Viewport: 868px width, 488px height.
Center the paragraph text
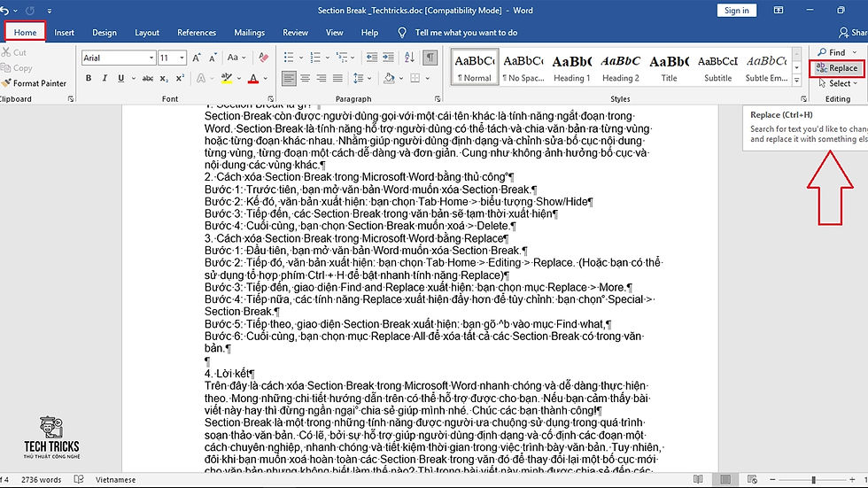(x=305, y=79)
